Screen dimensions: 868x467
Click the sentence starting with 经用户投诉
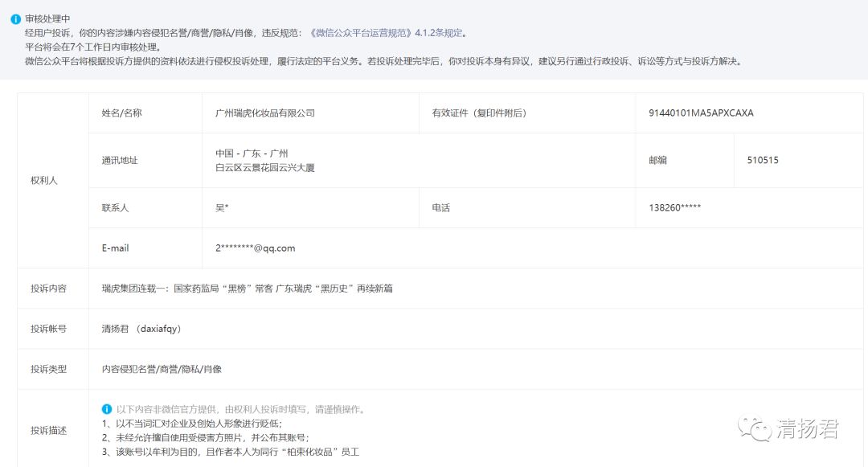point(247,33)
